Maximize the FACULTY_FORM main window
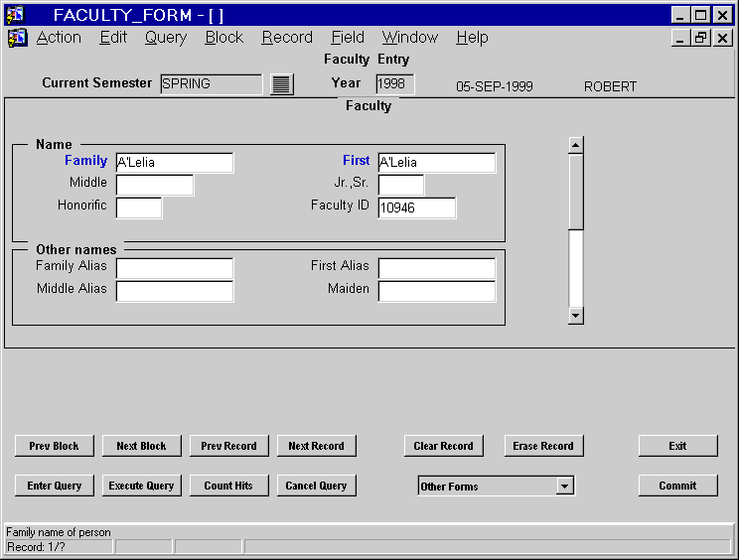Image resolution: width=739 pixels, height=560 pixels. coord(701,15)
